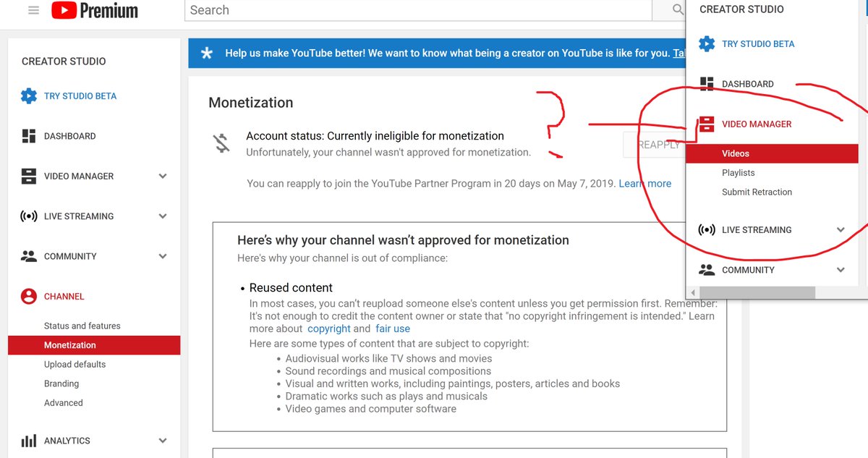Viewport: 868px width, 458px height.
Task: Click the YouTube Premium logo
Action: point(95,10)
